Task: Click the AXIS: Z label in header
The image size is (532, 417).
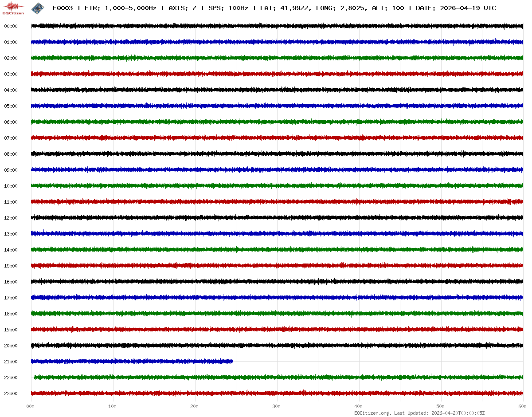Action: click(182, 8)
